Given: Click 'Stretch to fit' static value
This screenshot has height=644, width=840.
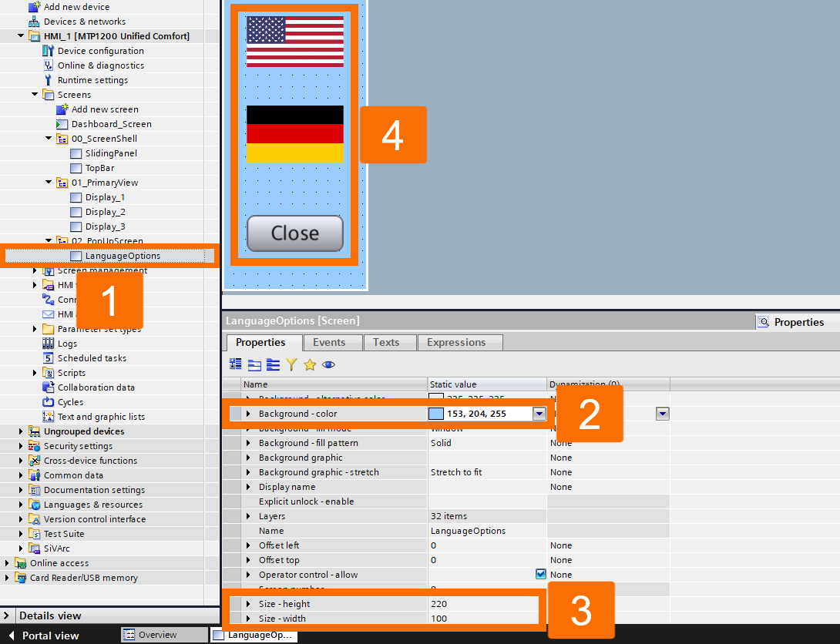Looking at the screenshot, I should 456,472.
